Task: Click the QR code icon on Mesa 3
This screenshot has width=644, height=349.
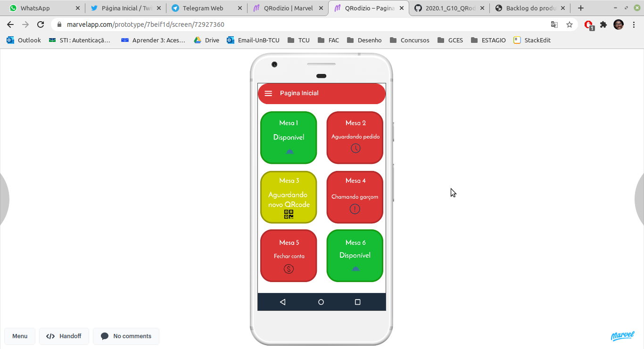Action: (289, 215)
